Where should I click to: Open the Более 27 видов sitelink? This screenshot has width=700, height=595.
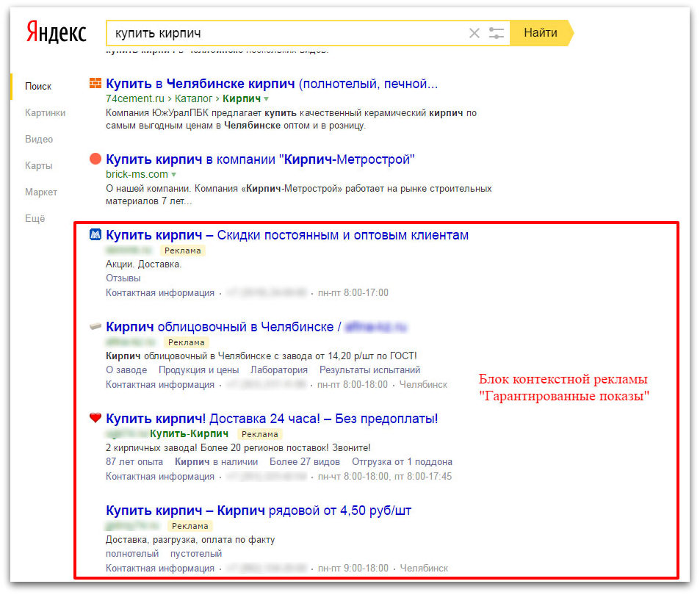coord(305,461)
